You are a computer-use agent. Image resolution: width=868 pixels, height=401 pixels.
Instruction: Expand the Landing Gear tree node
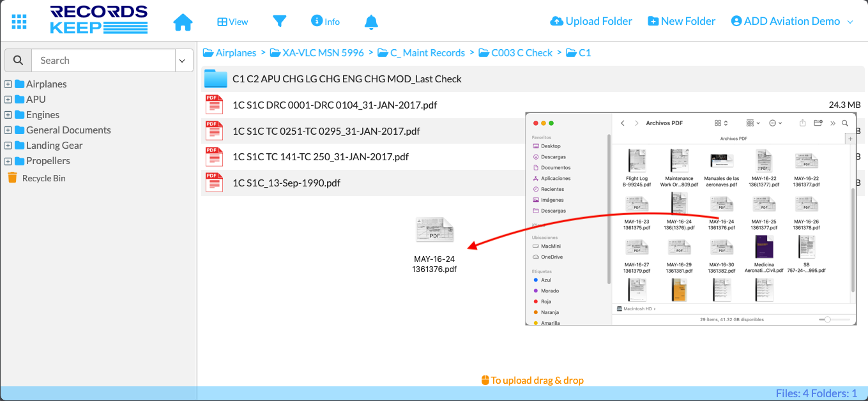coord(8,146)
